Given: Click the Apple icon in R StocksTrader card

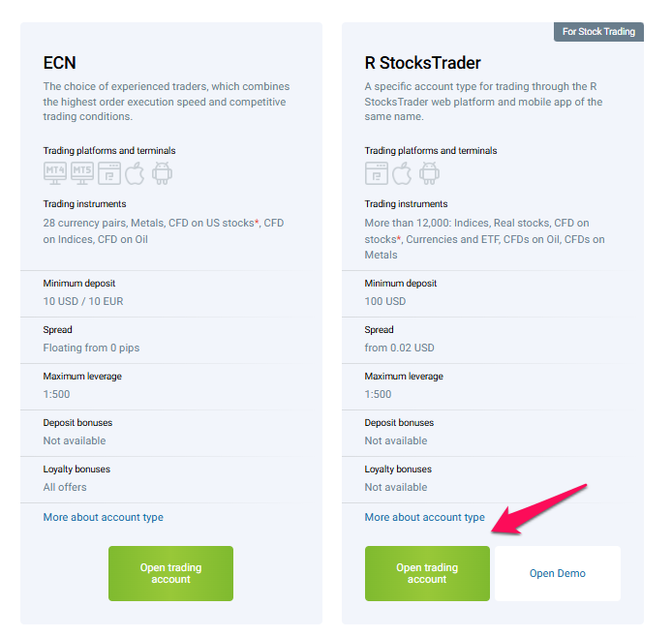Looking at the screenshot, I should (x=403, y=173).
